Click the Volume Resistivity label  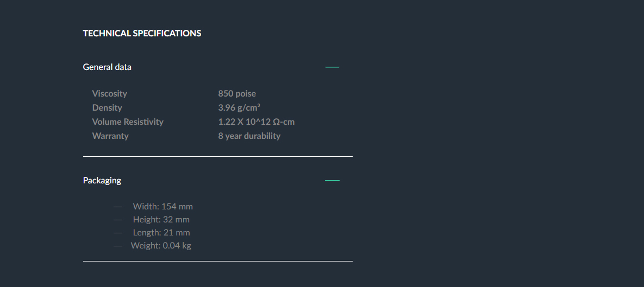coord(128,122)
